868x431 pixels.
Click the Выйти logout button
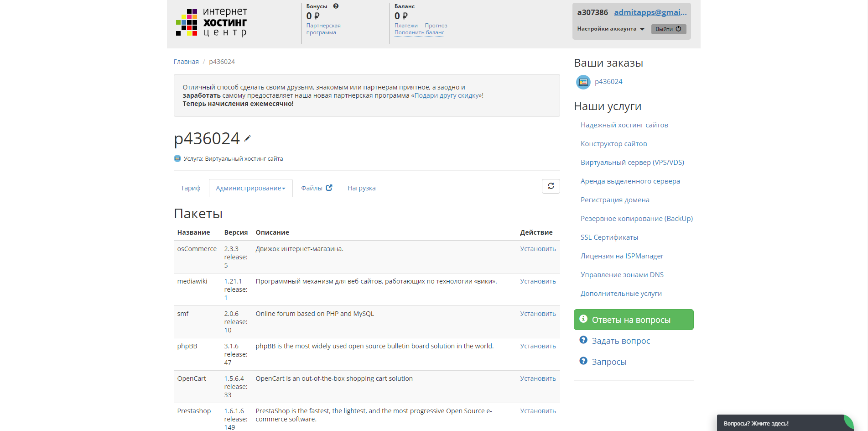pos(669,29)
